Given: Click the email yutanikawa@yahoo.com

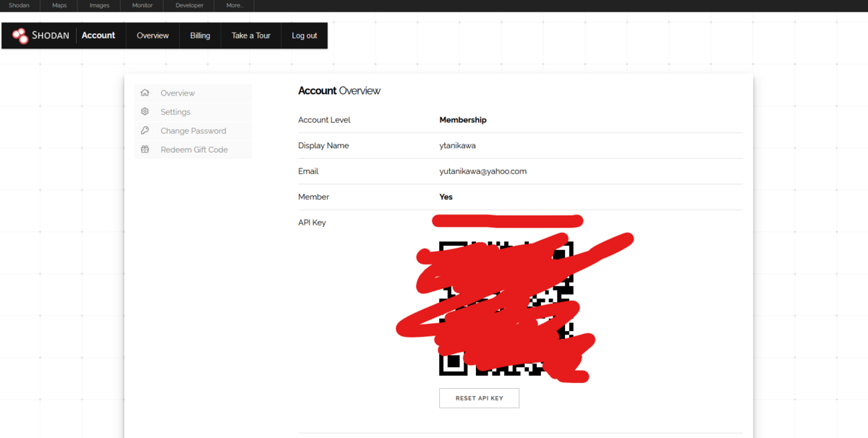Looking at the screenshot, I should pyautogui.click(x=483, y=171).
